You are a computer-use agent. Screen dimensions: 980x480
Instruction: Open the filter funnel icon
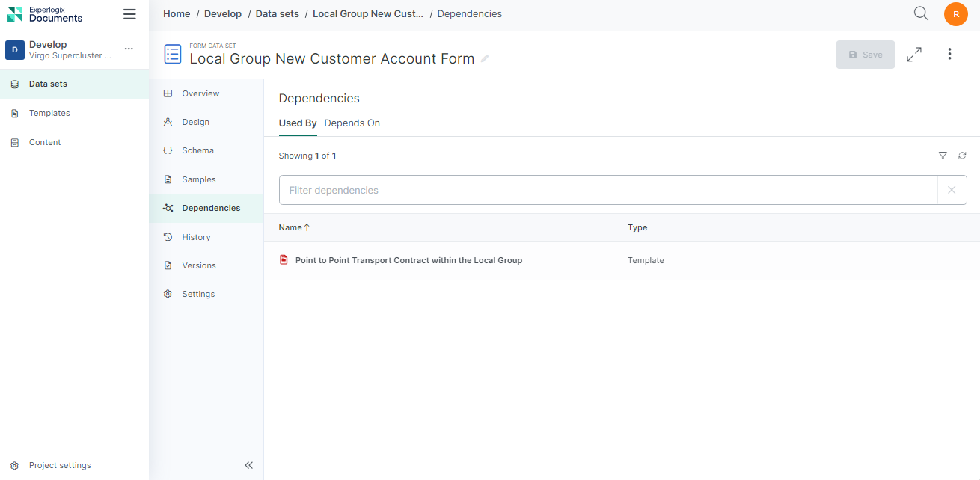point(943,156)
